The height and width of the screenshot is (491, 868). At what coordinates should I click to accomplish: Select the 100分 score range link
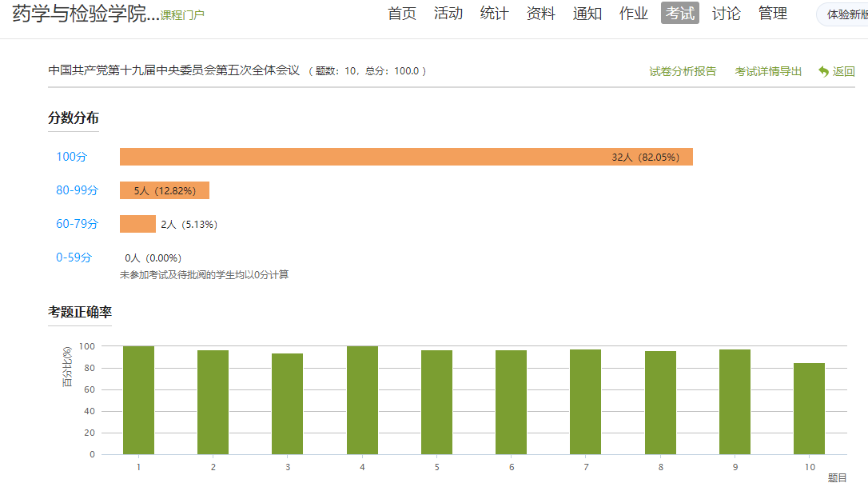tap(72, 157)
